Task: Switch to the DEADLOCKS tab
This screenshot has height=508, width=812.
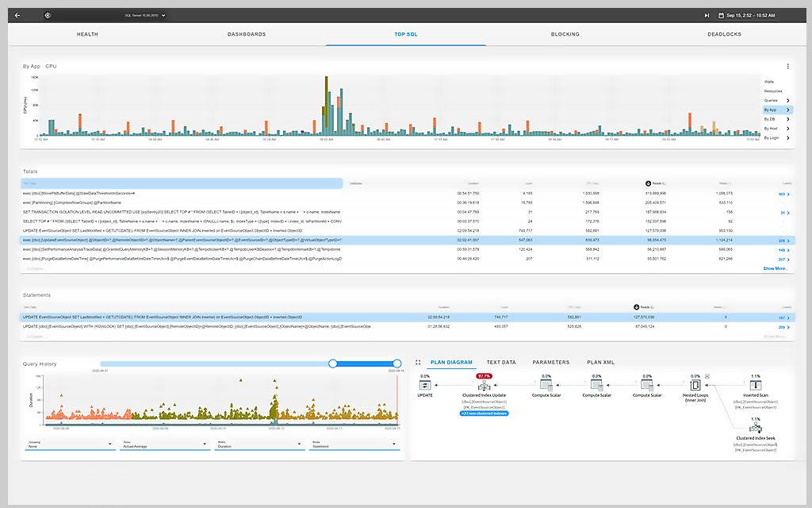Action: (x=722, y=34)
